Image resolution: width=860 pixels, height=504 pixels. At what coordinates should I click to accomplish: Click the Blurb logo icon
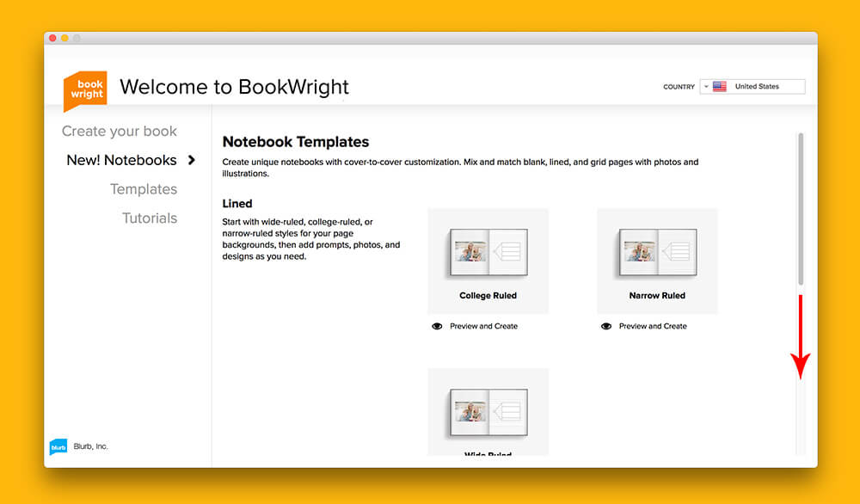click(58, 447)
